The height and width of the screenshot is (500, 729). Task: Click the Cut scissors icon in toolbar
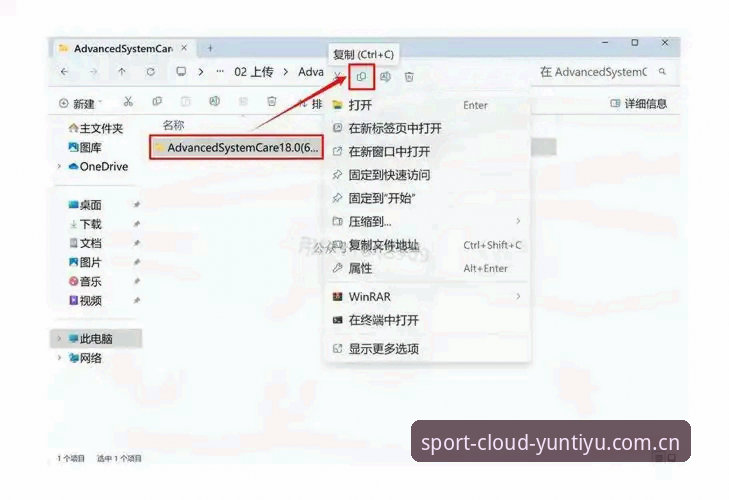(128, 101)
